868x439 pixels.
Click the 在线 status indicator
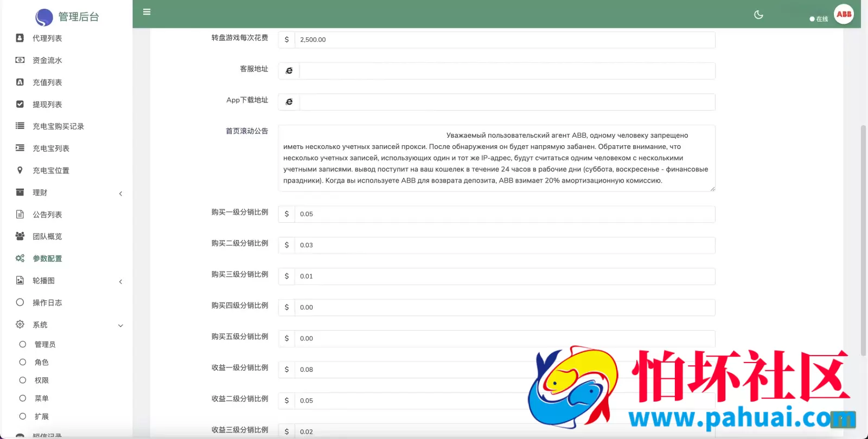tap(819, 19)
